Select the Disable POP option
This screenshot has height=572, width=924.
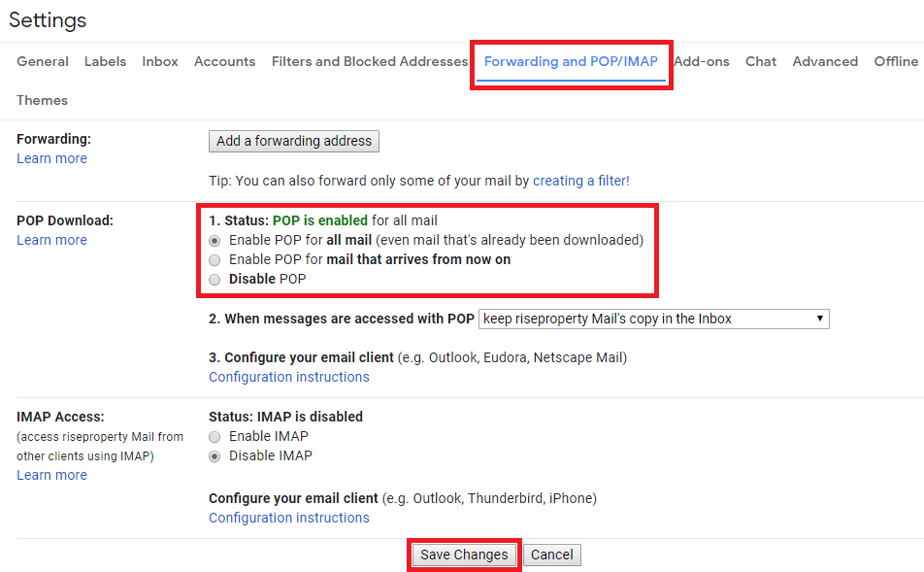coord(215,279)
